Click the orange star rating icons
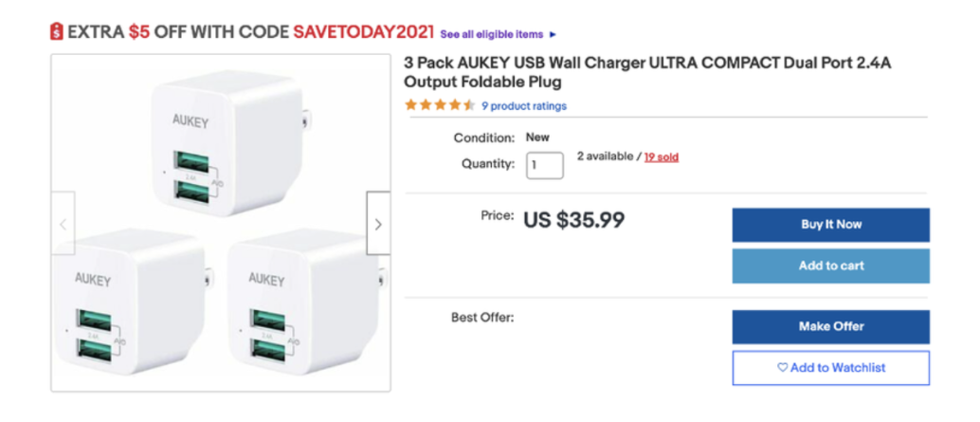 coord(440,105)
